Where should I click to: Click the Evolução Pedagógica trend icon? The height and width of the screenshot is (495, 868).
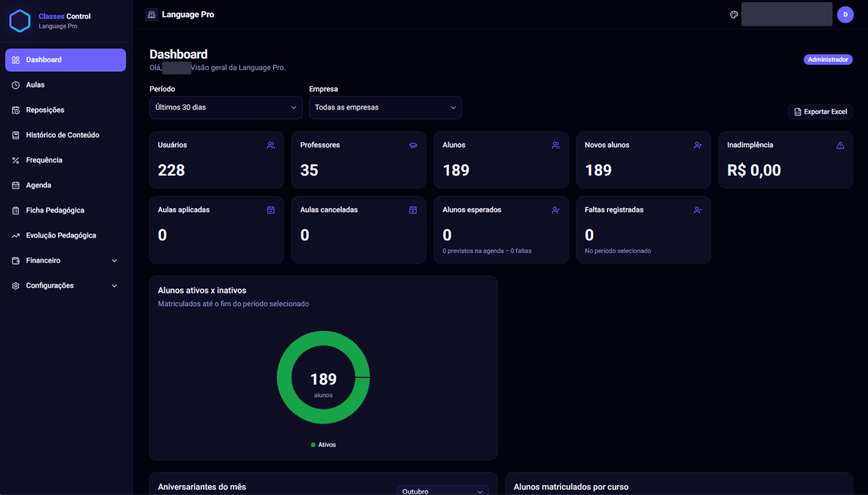16,235
